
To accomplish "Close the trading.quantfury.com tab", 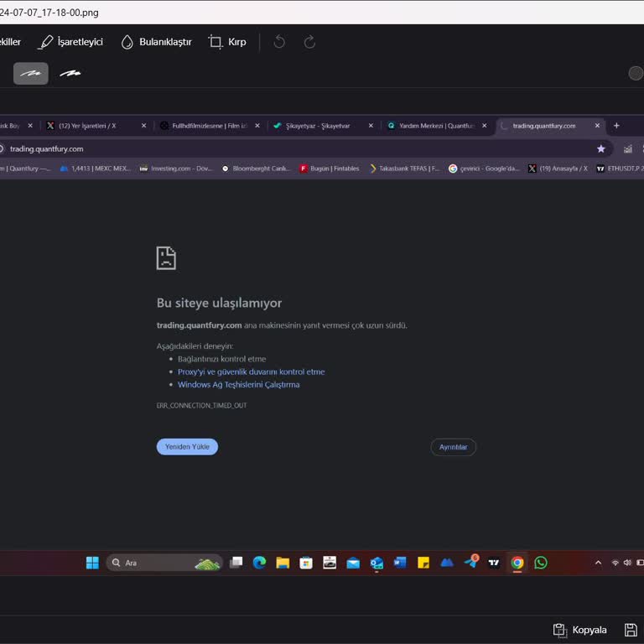I will (597, 126).
